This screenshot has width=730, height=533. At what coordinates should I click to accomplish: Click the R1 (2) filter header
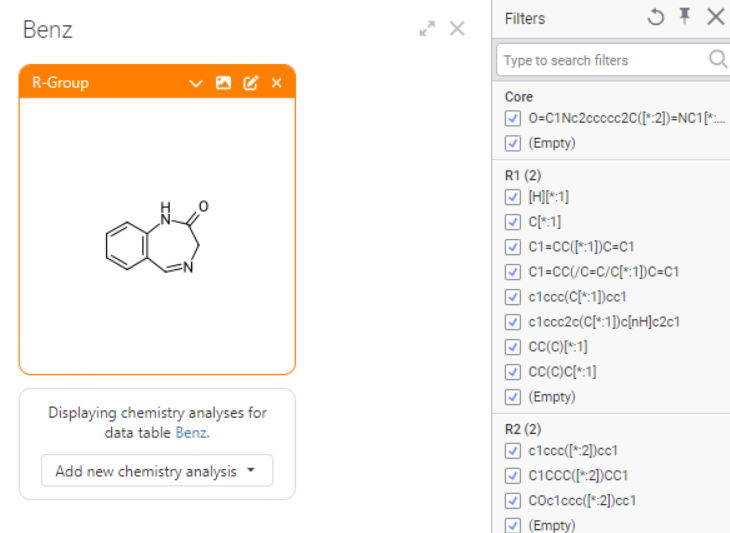(x=523, y=175)
